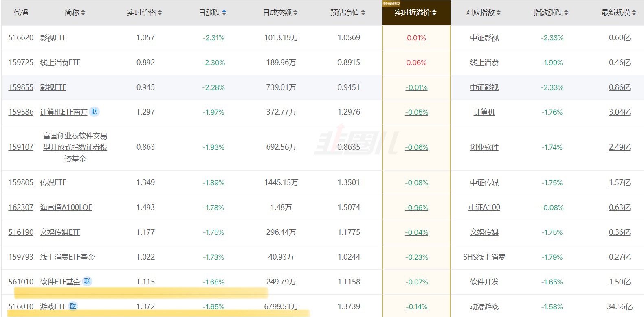This screenshot has height=317, width=644.
Task: Open 软件ETF基金 fund name link
Action: click(60, 282)
